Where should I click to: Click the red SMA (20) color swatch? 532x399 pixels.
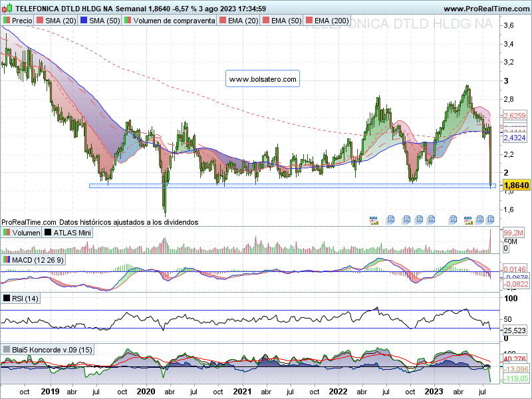pos(40,21)
